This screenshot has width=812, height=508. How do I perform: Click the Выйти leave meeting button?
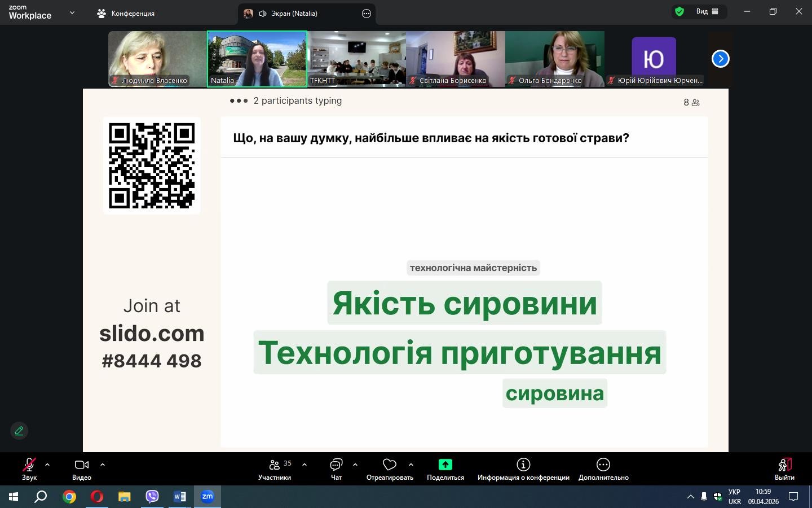pyautogui.click(x=784, y=468)
